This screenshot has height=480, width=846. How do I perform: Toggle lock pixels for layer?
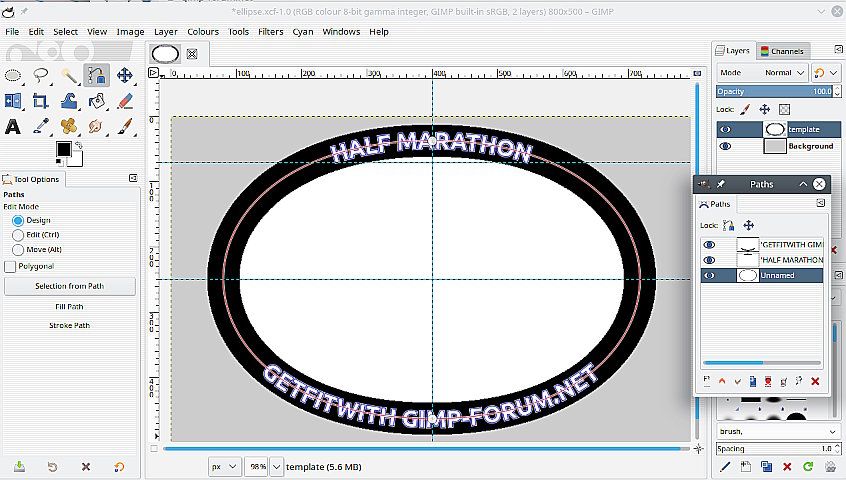tap(745, 109)
